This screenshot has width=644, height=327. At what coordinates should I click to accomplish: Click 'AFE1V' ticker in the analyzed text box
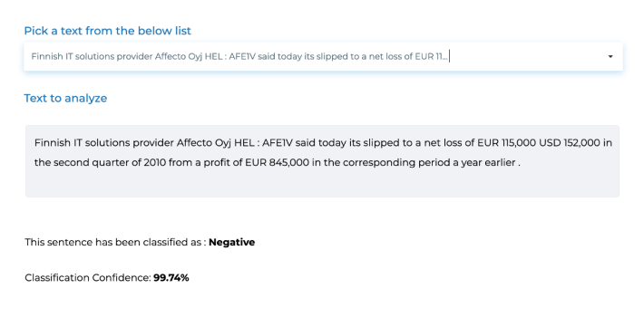(x=278, y=143)
